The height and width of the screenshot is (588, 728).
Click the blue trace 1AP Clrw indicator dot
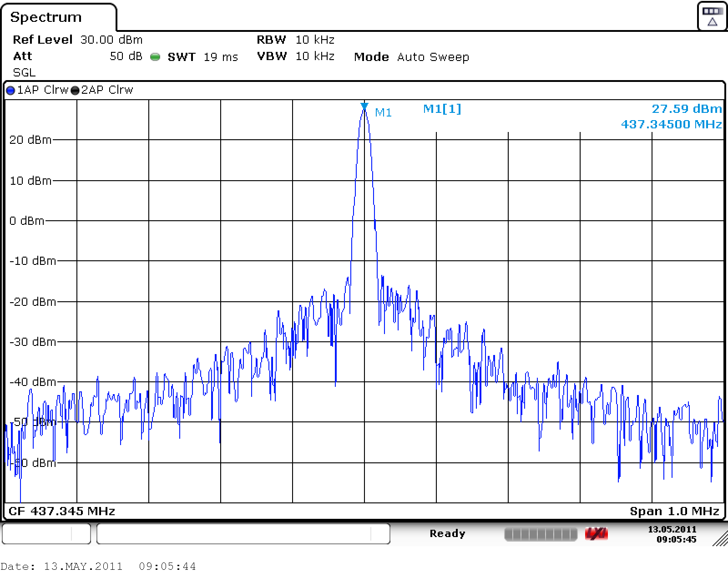pyautogui.click(x=10, y=90)
